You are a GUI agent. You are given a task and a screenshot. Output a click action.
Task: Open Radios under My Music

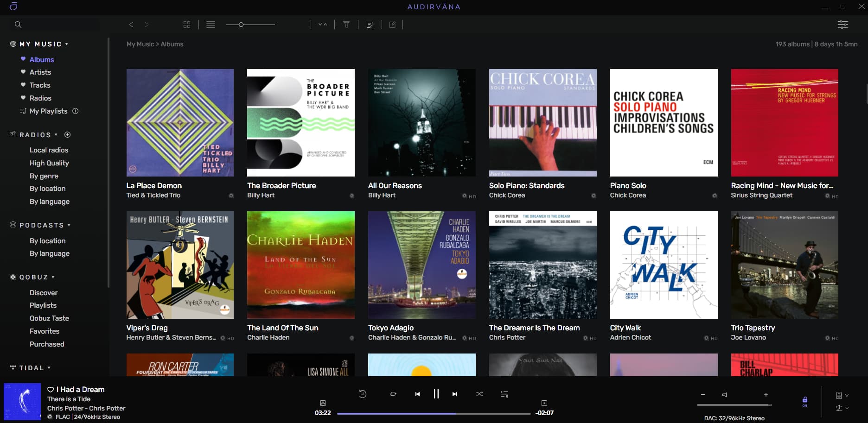(40, 98)
